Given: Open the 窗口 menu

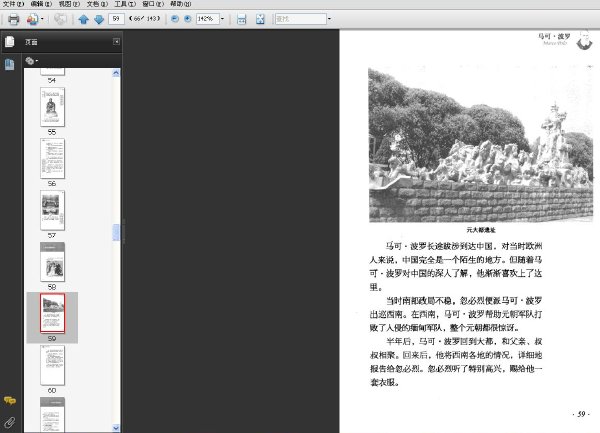Looking at the screenshot, I should pos(153,4).
